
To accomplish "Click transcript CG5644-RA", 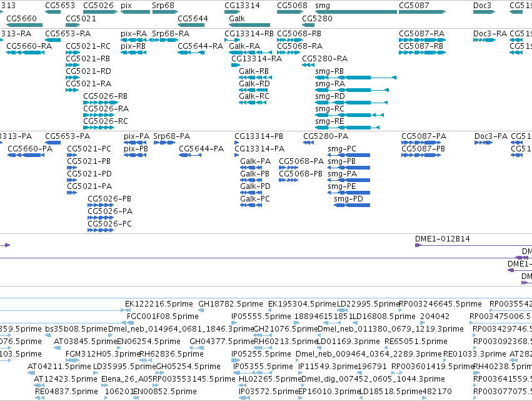I will point(191,53).
